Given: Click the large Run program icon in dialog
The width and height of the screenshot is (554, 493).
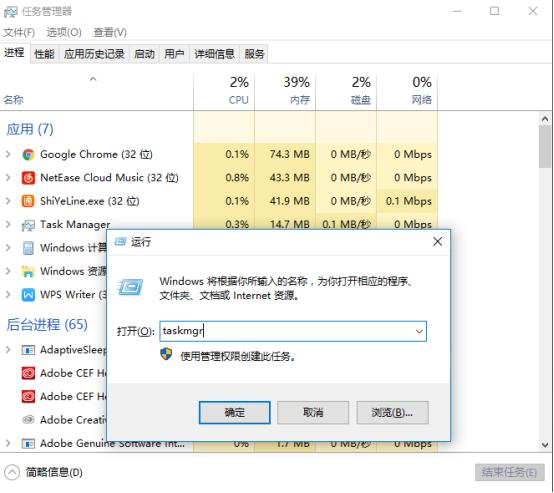Looking at the screenshot, I should coord(130,287).
